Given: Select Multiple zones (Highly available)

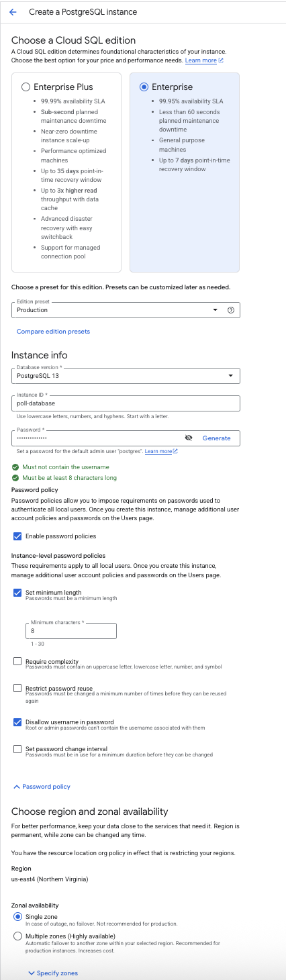Looking at the screenshot, I should 17,936.
